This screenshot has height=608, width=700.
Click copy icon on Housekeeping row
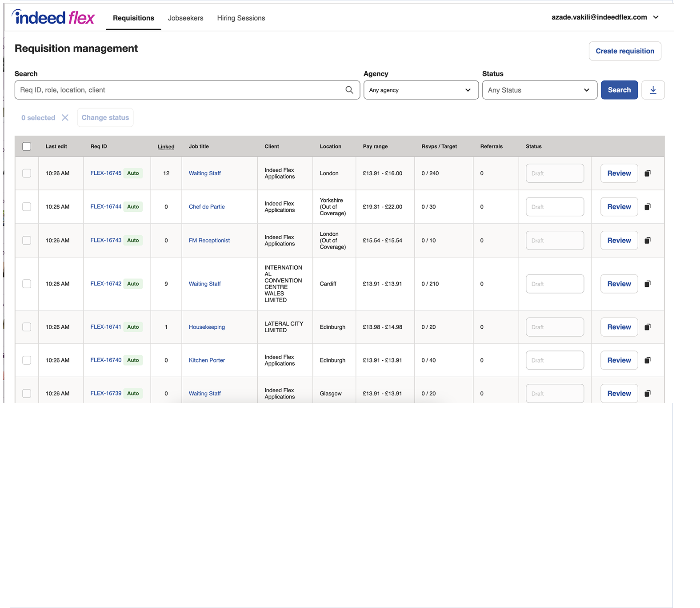pyautogui.click(x=648, y=327)
